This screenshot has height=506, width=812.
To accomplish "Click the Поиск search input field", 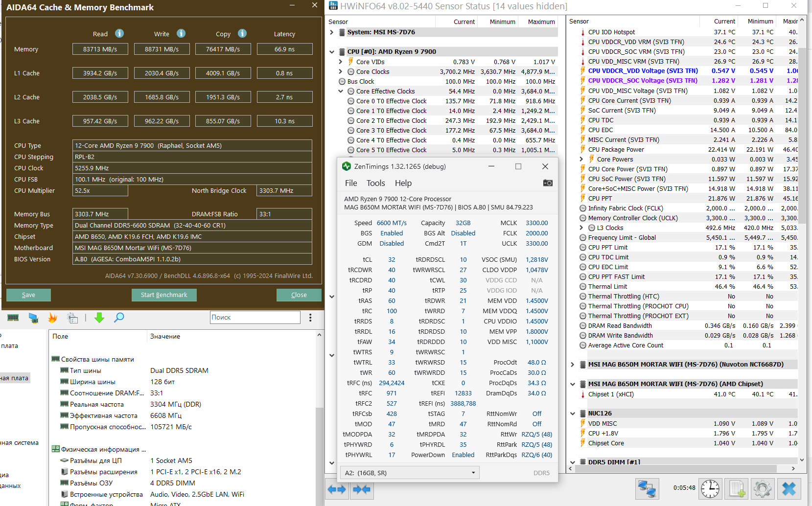I will (x=255, y=317).
